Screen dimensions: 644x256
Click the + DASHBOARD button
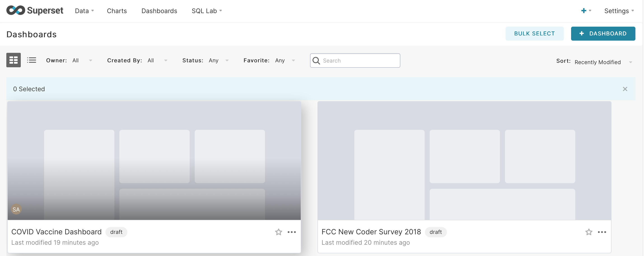pyautogui.click(x=603, y=33)
